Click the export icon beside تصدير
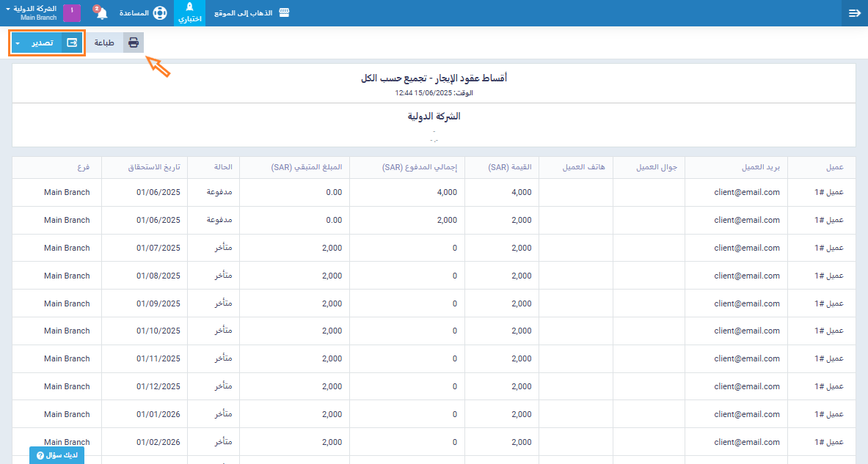868x464 pixels. click(72, 43)
